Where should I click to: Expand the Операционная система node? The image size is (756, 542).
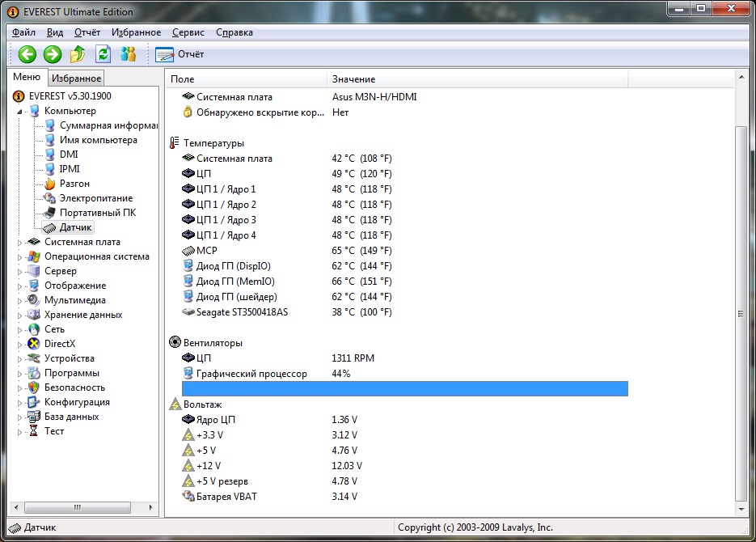tap(19, 257)
